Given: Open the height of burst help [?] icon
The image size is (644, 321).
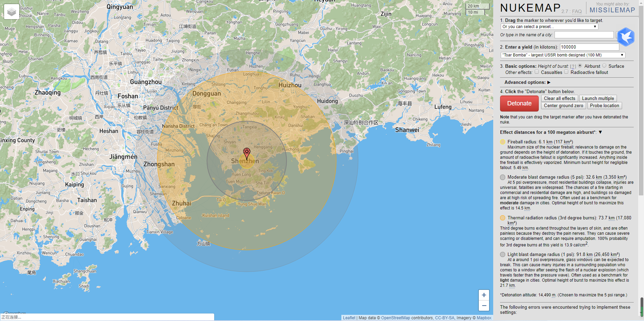Looking at the screenshot, I should click(573, 66).
